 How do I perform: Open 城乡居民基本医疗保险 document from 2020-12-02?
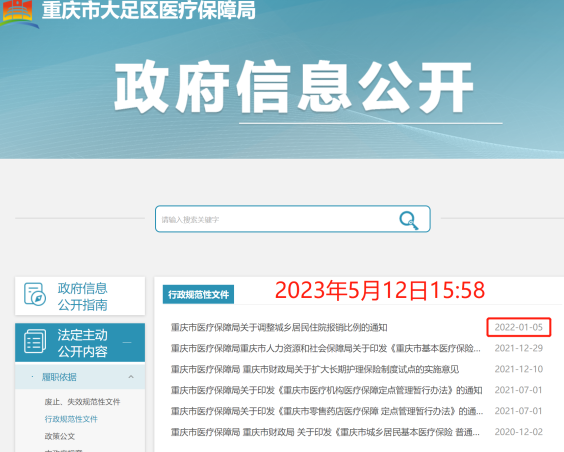coord(325,432)
